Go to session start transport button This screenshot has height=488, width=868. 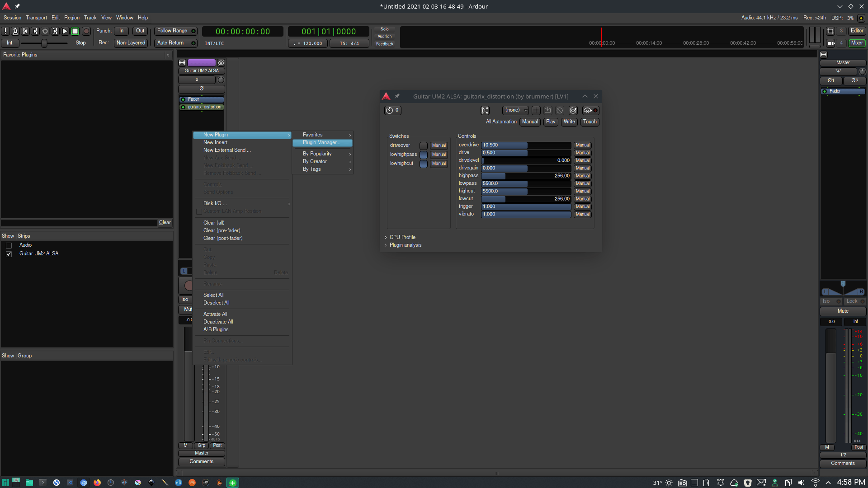tap(25, 31)
